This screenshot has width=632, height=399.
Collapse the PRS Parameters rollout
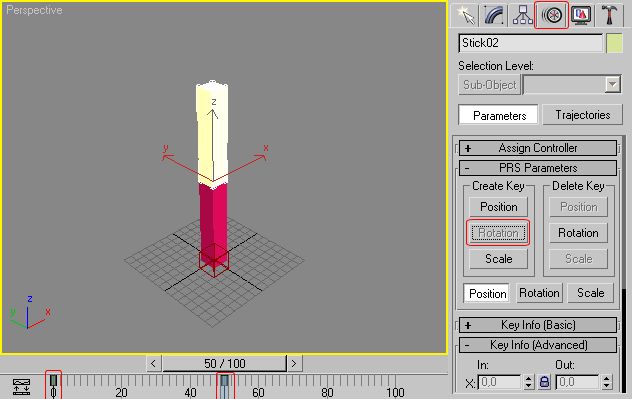[538, 168]
